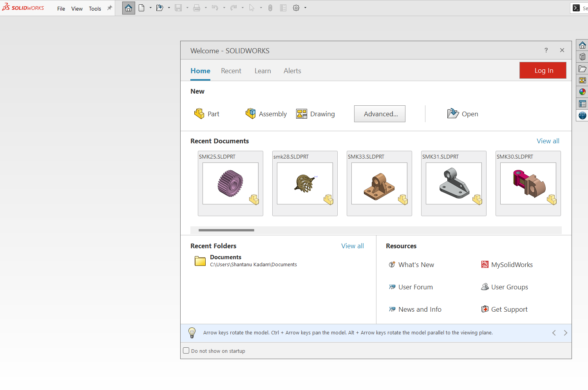The width and height of the screenshot is (588, 390).
Task: Click the Options gear icon
Action: pyautogui.click(x=296, y=8)
